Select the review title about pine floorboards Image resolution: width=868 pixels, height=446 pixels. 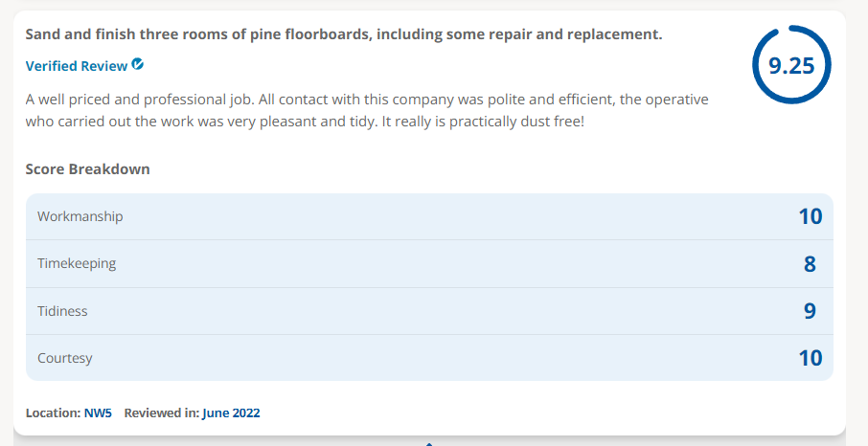tap(344, 34)
